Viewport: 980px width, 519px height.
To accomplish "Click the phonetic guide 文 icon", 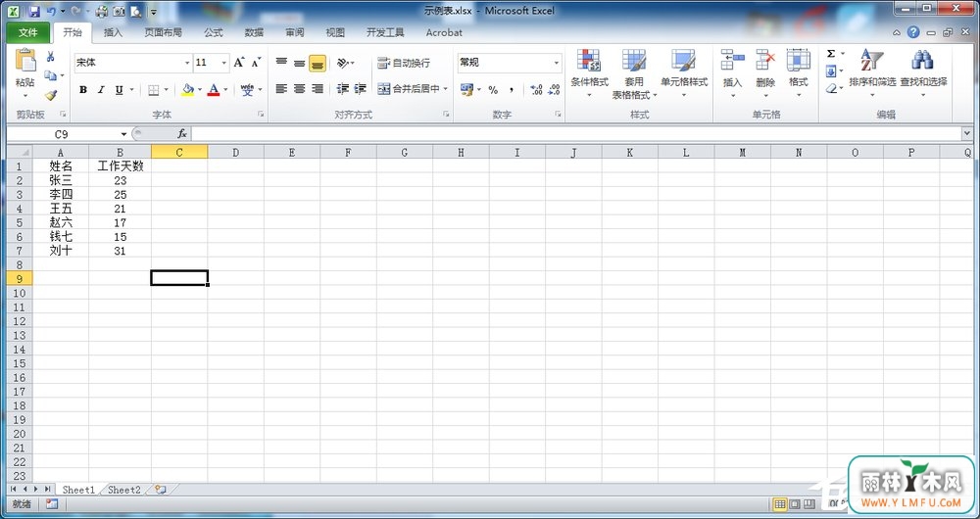I will click(x=248, y=90).
